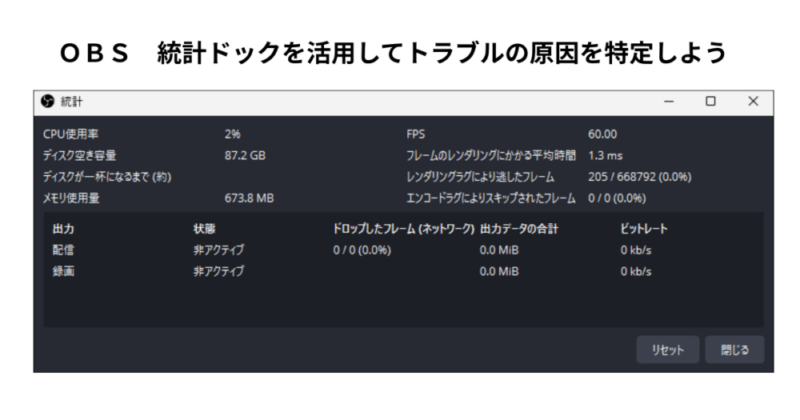800x420 pixels.
Task: Click the 閉じる button
Action: [x=734, y=350]
